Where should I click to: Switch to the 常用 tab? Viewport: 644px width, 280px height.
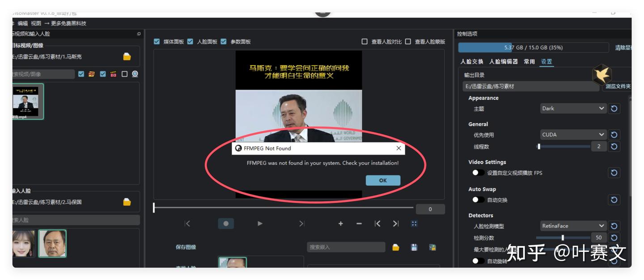click(x=530, y=62)
